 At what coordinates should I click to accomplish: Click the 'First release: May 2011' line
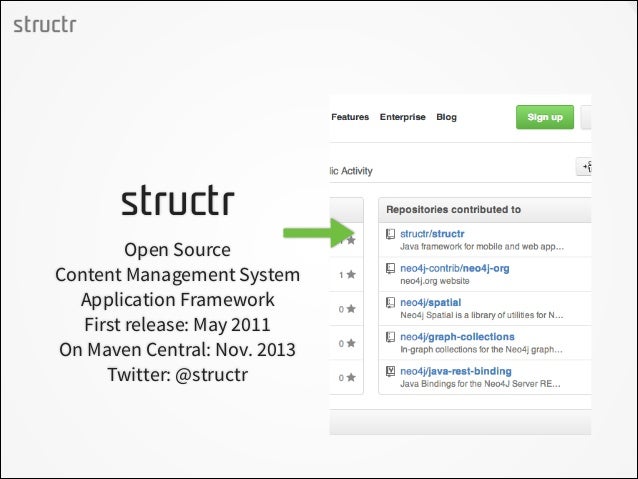[177, 325]
